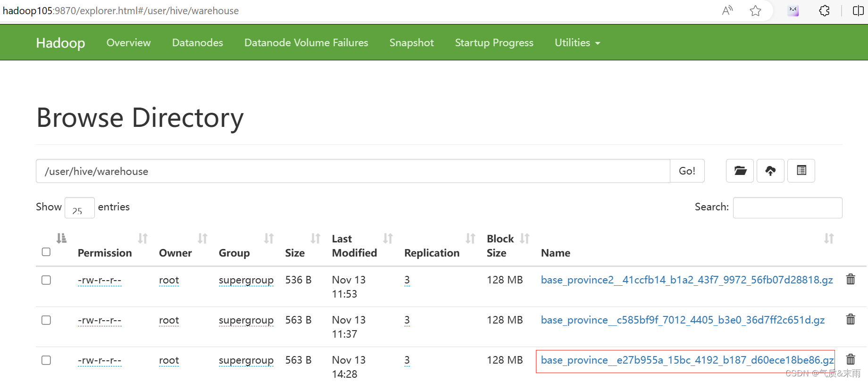This screenshot has width=868, height=382.
Task: Go to Hadoop home brand link
Action: click(60, 42)
